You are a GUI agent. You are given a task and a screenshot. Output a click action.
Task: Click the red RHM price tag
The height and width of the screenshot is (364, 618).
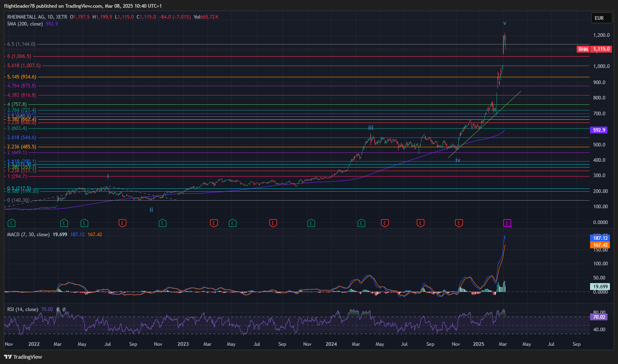[x=583, y=49]
